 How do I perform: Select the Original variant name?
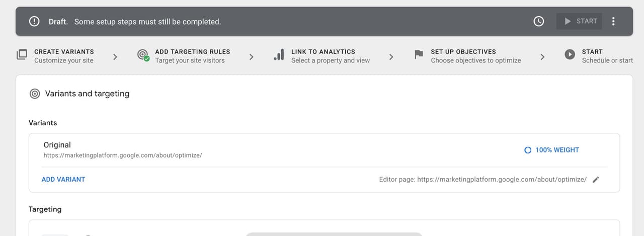point(57,145)
